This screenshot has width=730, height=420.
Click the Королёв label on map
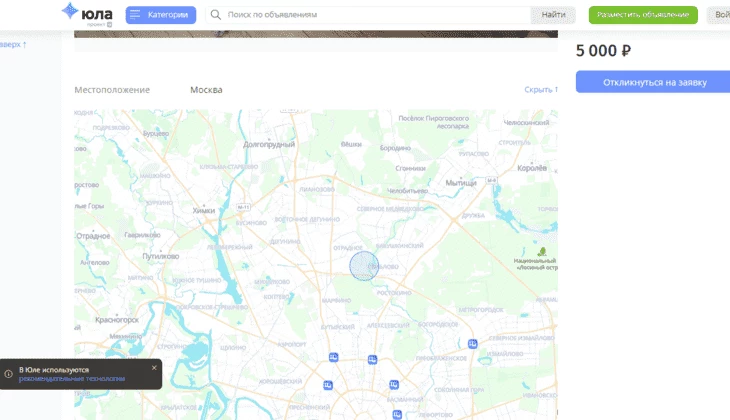pyautogui.click(x=532, y=168)
